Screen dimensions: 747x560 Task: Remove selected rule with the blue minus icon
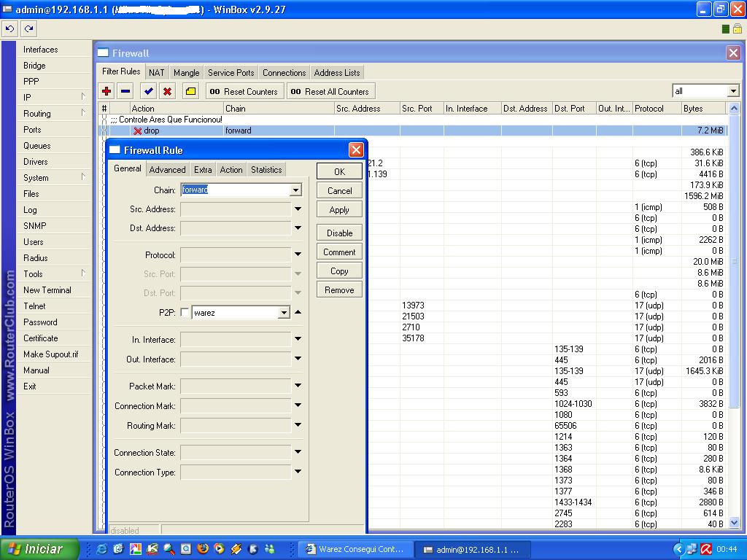(125, 91)
